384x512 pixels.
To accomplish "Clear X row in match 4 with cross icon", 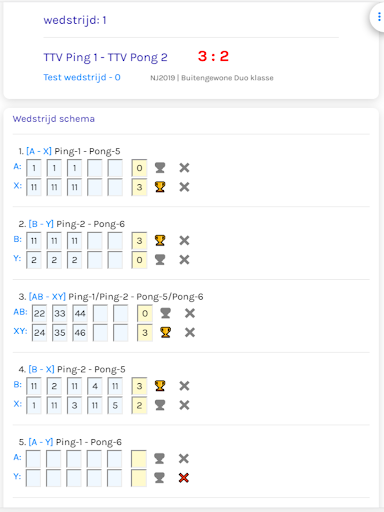I will [x=184, y=405].
